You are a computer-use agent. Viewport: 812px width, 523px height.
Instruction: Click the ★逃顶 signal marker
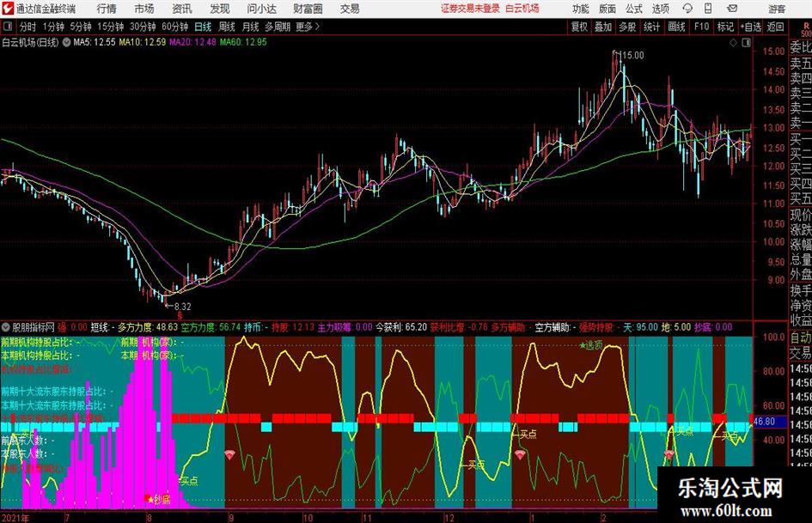click(x=591, y=345)
